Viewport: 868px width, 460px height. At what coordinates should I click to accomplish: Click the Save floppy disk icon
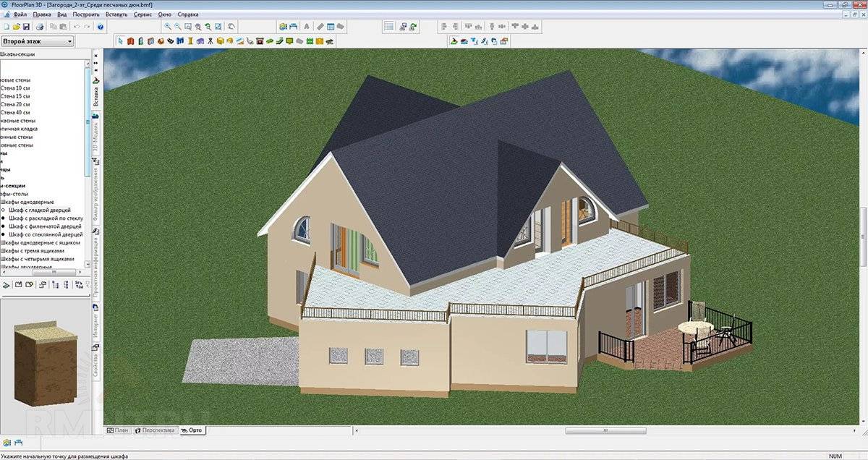(26, 27)
